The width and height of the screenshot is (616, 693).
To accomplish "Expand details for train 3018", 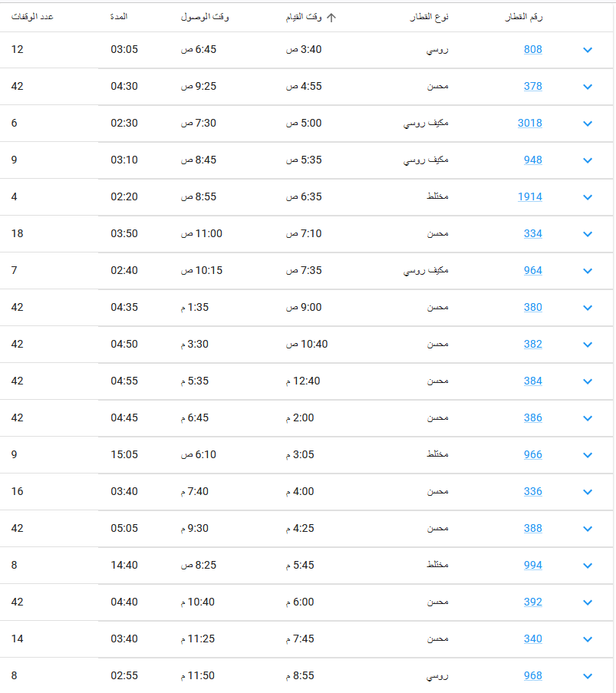I will [588, 124].
